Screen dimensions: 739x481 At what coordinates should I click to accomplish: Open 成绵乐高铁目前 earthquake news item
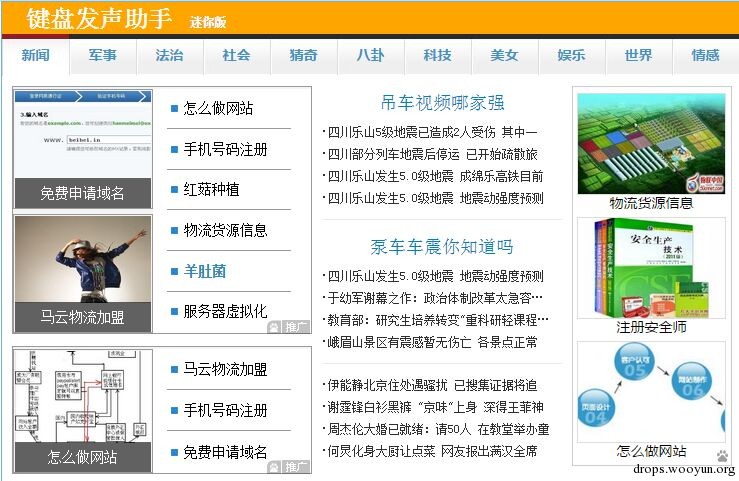click(x=433, y=177)
